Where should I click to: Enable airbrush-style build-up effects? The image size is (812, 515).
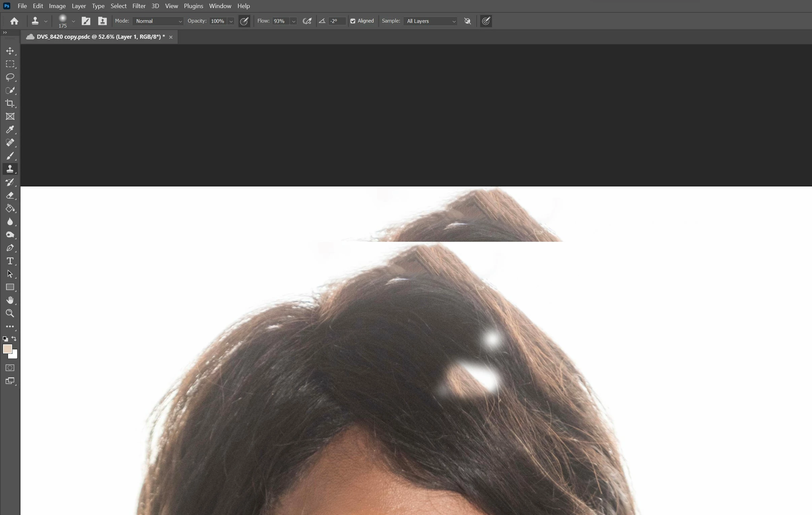point(307,21)
